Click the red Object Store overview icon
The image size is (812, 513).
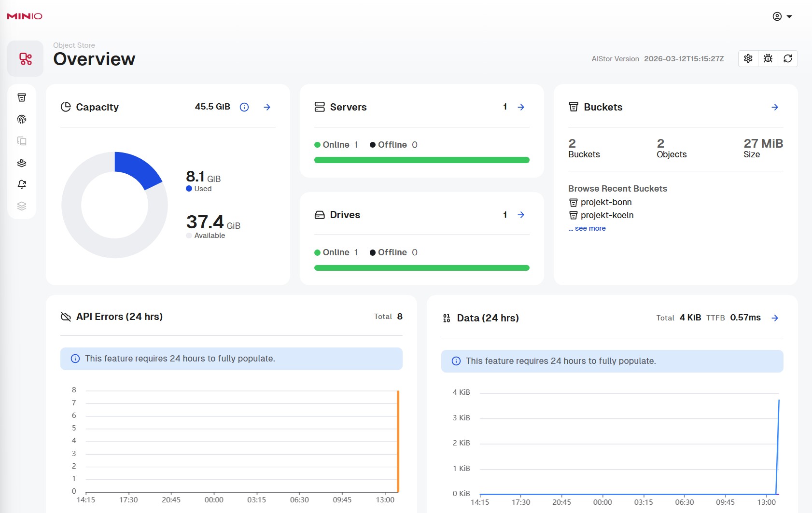[x=25, y=59]
